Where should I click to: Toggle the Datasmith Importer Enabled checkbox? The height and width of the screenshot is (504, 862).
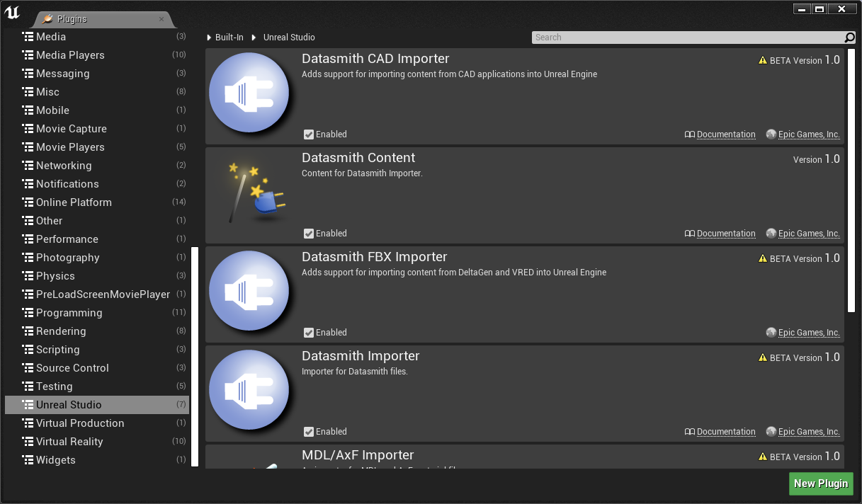(309, 432)
